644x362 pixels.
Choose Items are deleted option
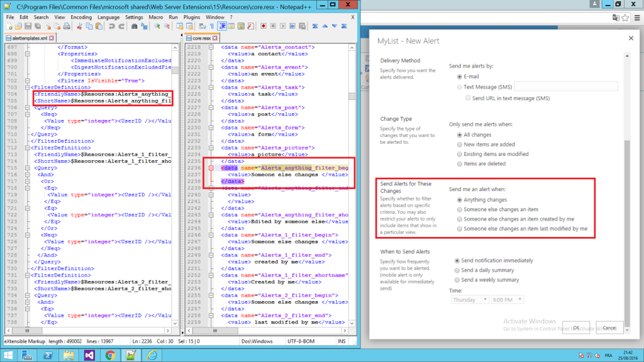(460, 164)
